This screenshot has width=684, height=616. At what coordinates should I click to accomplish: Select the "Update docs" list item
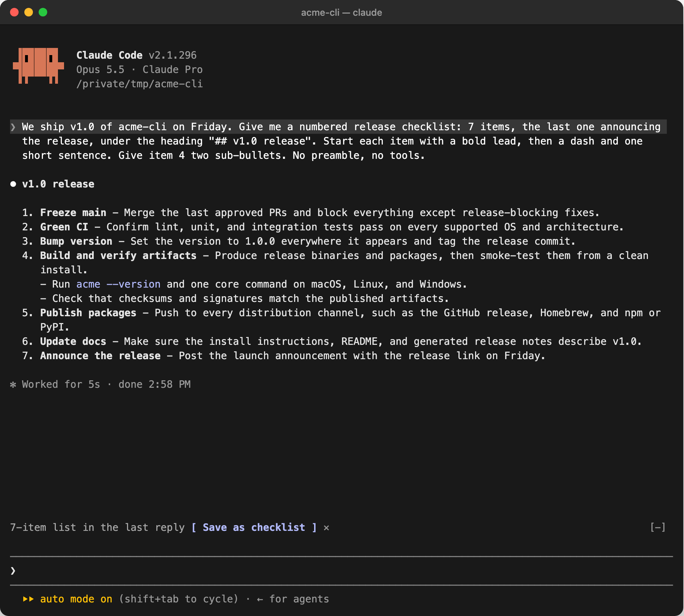pos(332,341)
